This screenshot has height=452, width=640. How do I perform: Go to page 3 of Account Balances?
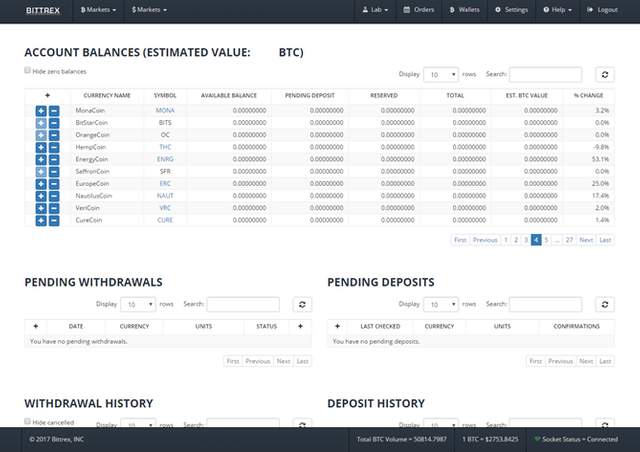pos(526,240)
